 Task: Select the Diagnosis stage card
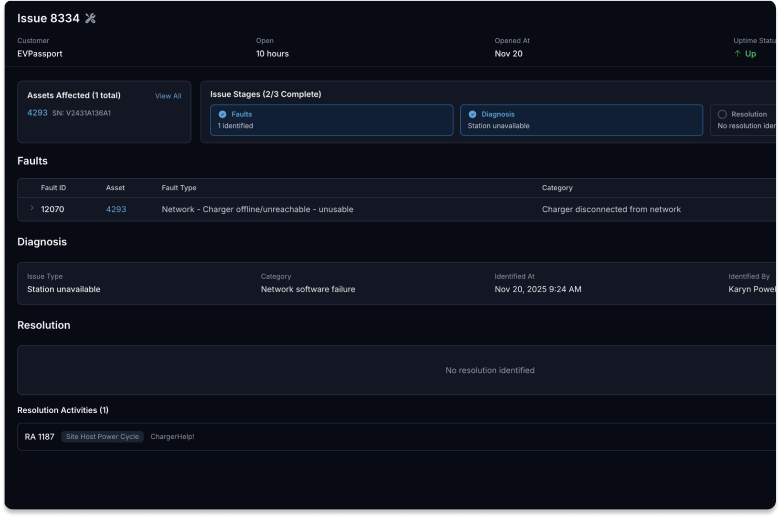pos(581,120)
